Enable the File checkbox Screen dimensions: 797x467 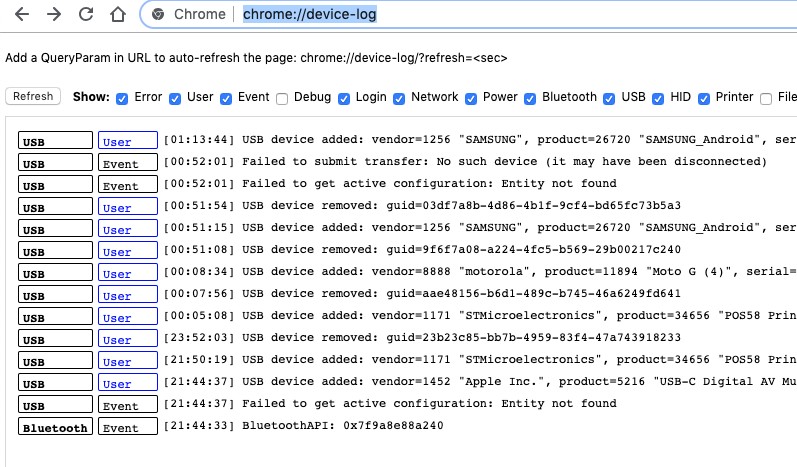click(x=766, y=99)
